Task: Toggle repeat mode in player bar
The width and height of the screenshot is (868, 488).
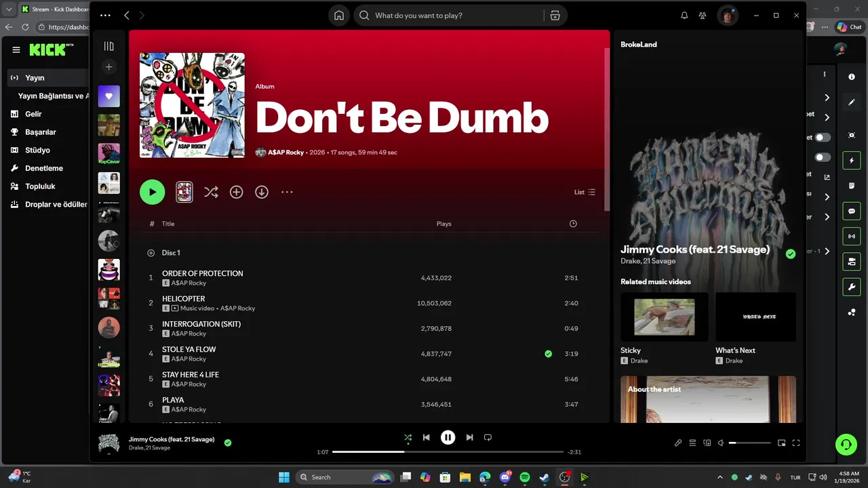Action: coord(488,437)
